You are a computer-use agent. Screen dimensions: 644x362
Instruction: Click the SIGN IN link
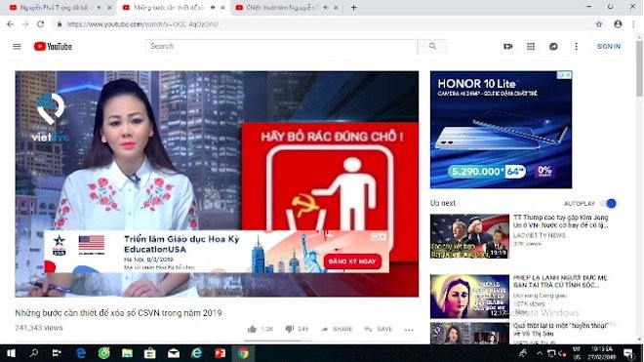pos(609,47)
